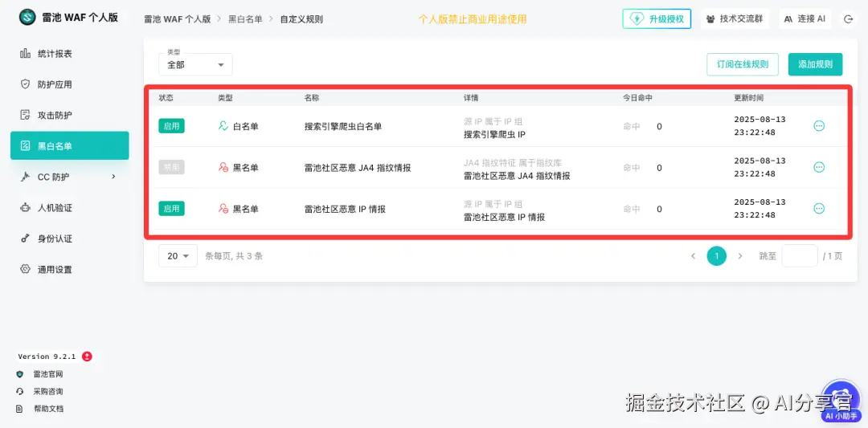Open more options for JA4 指纹情报 row
This screenshot has width=868, height=428.
819,167
